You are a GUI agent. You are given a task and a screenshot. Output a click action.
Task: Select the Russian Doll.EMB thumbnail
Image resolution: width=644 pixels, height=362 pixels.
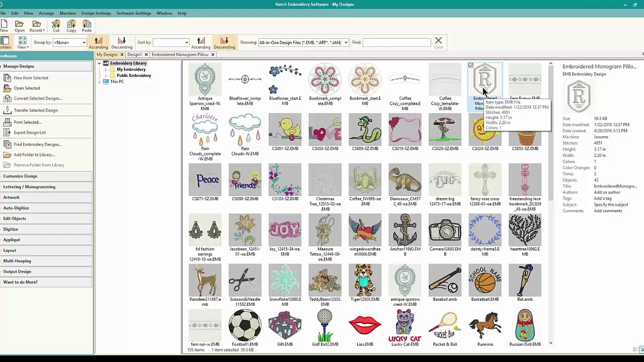525,325
